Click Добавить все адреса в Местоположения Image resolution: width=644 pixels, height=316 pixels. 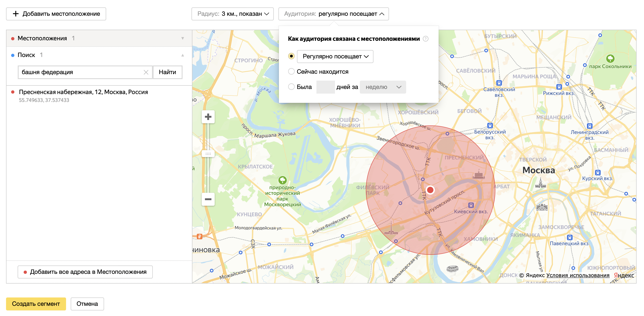pos(85,272)
